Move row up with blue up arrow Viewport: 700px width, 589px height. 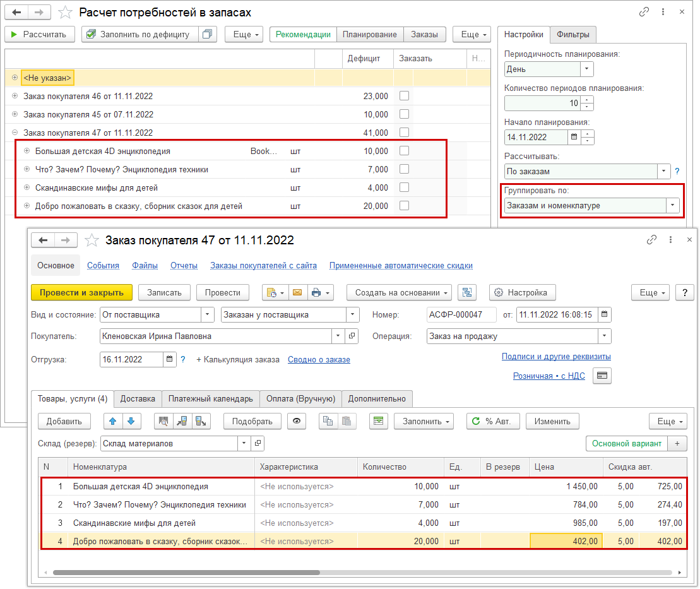[112, 421]
